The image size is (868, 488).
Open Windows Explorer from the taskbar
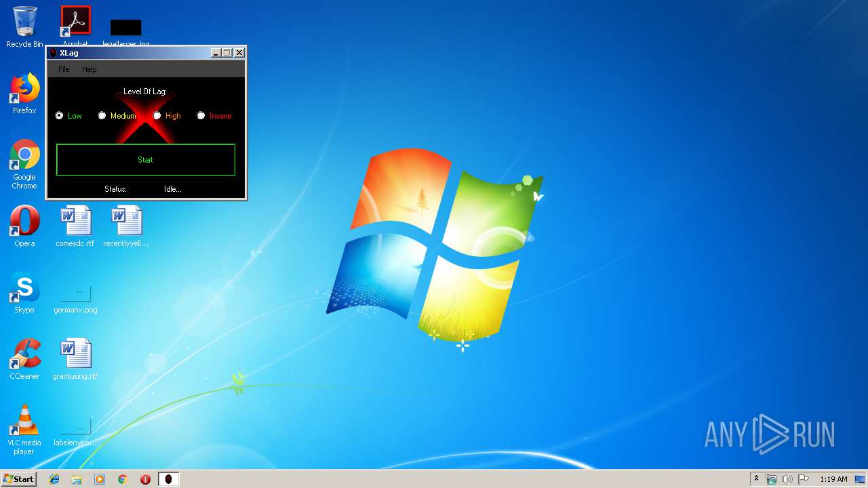click(77, 479)
